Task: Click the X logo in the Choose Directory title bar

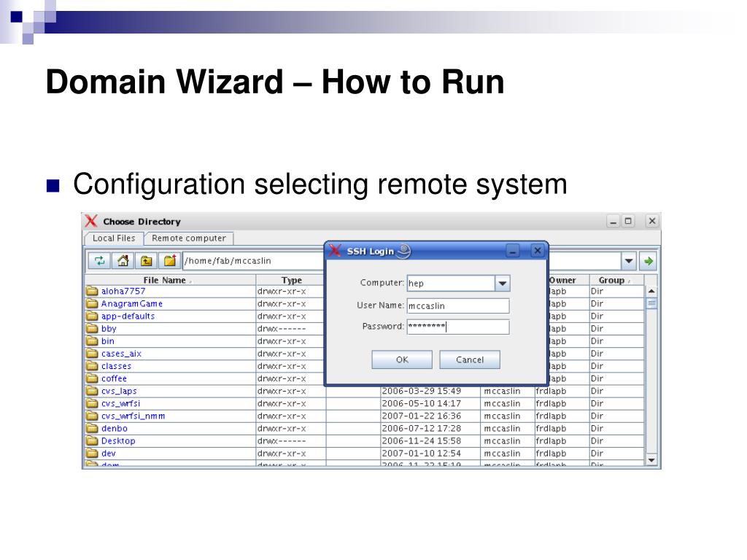Action: tap(91, 221)
